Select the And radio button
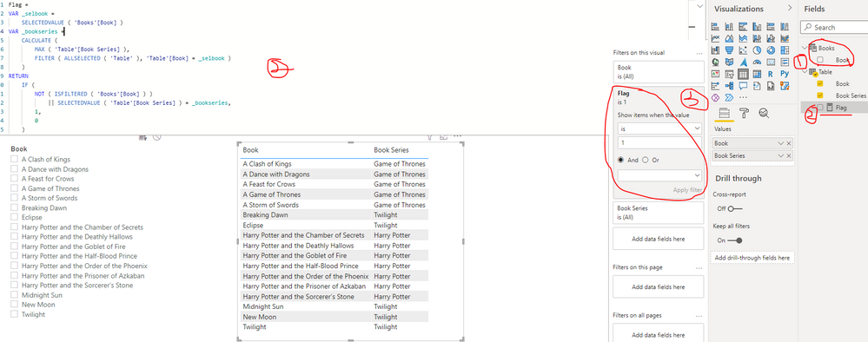The height and width of the screenshot is (342, 868). point(621,160)
